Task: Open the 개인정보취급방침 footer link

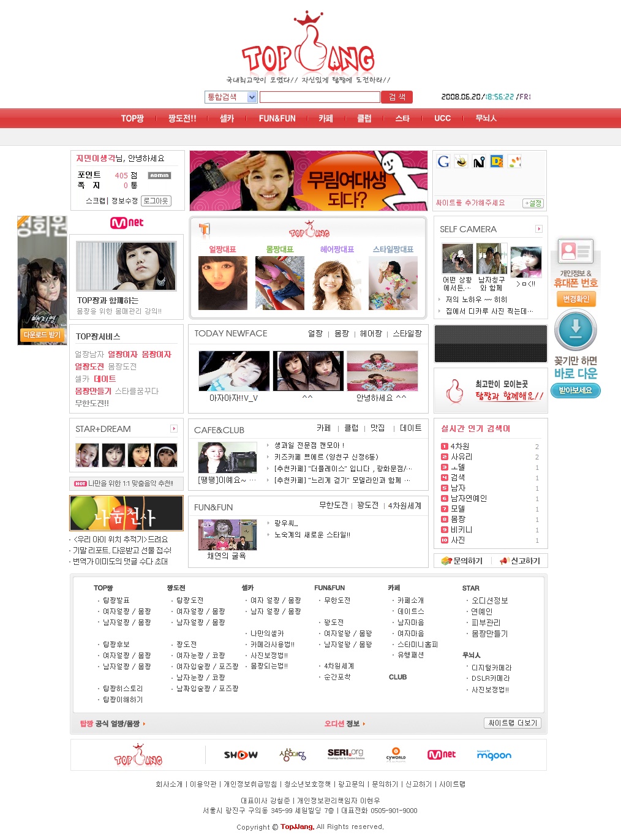Action: point(250,784)
